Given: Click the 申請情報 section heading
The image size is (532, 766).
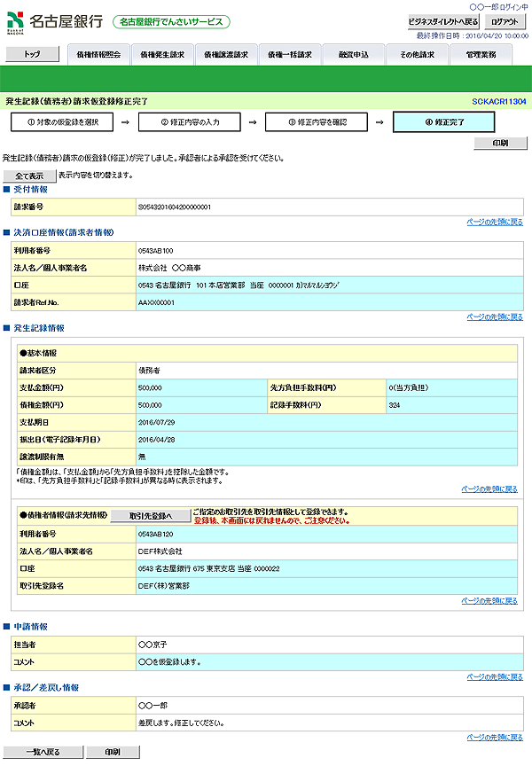Looking at the screenshot, I should (30, 627).
